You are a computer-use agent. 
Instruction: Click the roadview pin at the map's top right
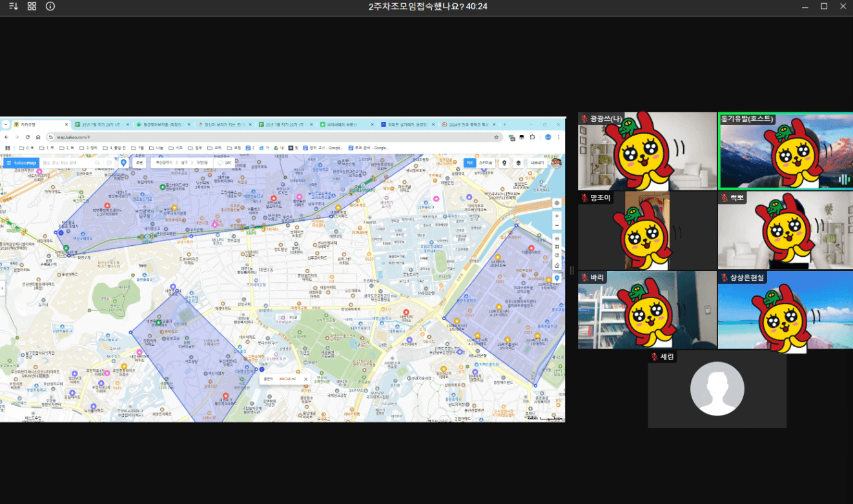pyautogui.click(x=504, y=163)
